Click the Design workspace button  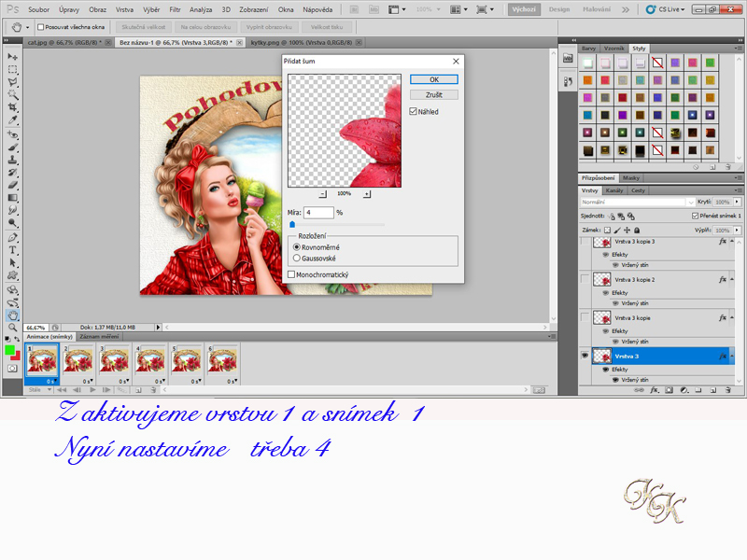pos(558,9)
